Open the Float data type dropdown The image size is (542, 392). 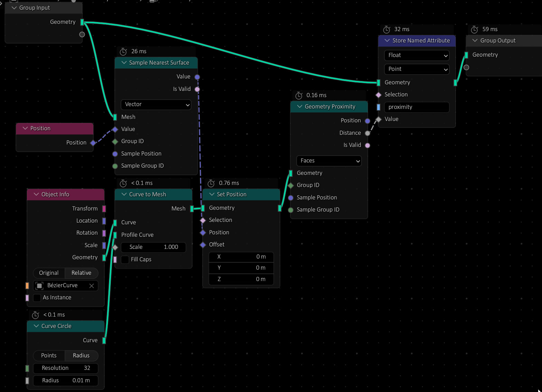pyautogui.click(x=417, y=55)
